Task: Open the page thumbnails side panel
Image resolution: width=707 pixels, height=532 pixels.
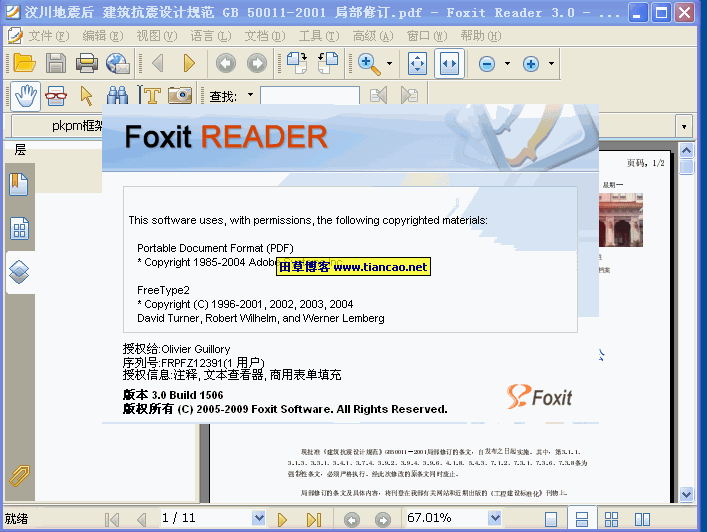Action: [19, 229]
